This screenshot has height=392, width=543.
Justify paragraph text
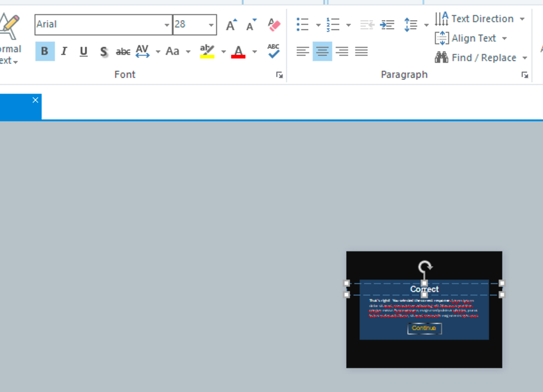361,52
